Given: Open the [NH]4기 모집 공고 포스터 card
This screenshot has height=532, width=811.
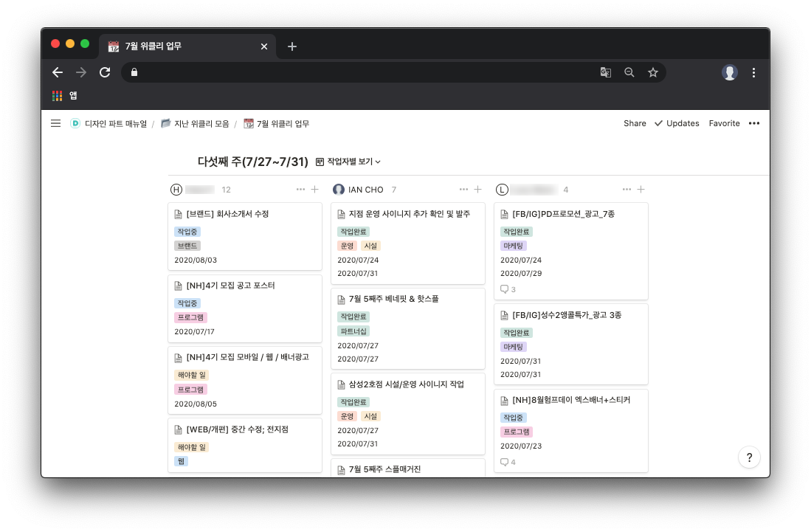Looking at the screenshot, I should tap(245, 308).
